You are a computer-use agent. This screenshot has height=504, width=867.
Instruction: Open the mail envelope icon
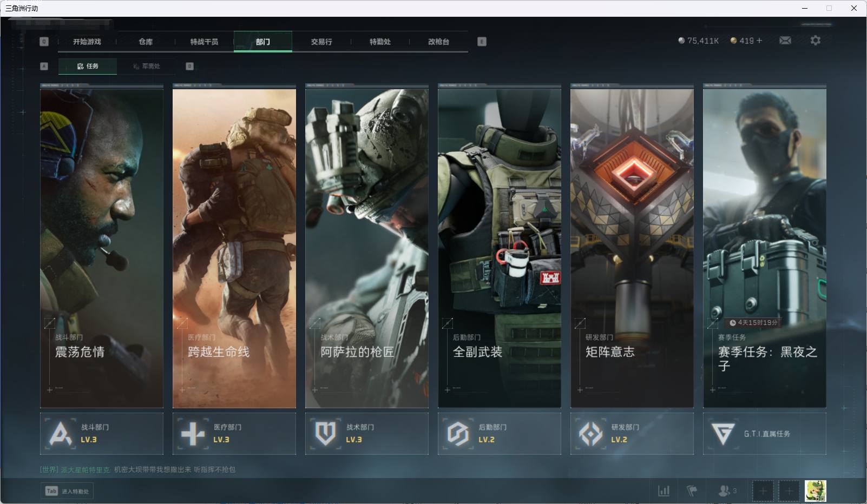tap(785, 41)
